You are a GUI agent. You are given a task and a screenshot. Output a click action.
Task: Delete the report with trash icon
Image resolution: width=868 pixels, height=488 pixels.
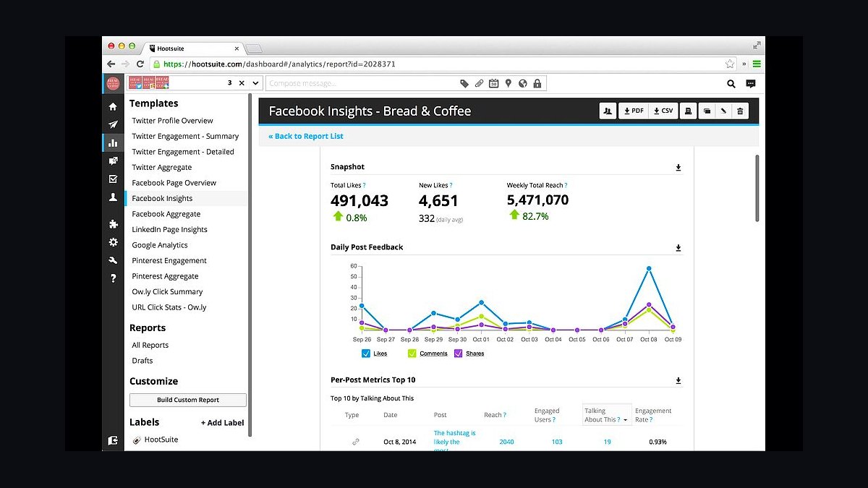[740, 111]
